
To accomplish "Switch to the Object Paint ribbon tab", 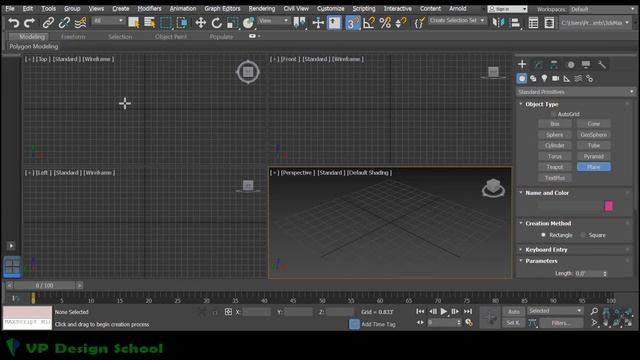I will click(171, 37).
